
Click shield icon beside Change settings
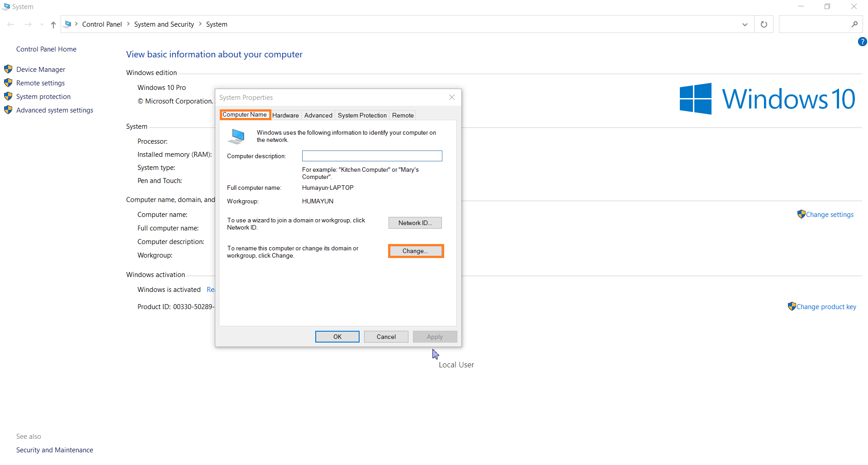[x=801, y=214]
